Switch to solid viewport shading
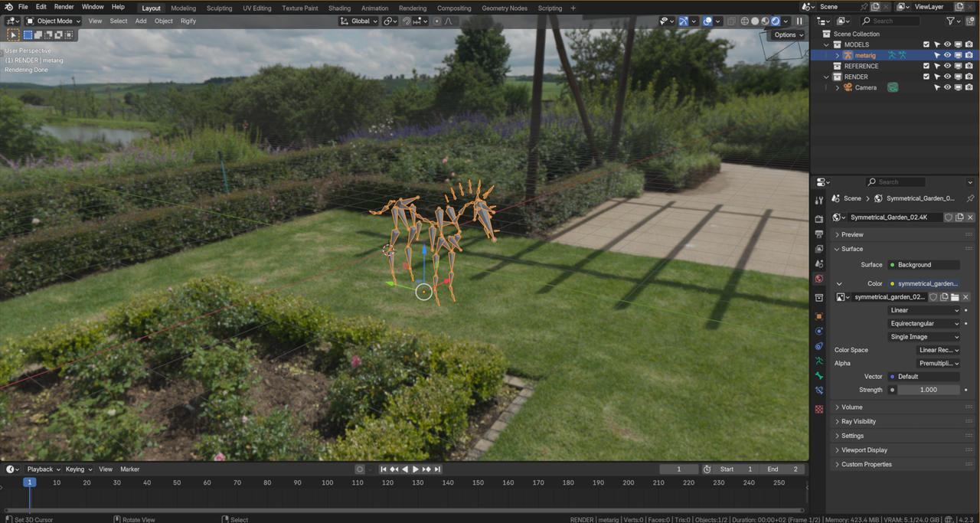The width and height of the screenshot is (980, 523). point(755,21)
